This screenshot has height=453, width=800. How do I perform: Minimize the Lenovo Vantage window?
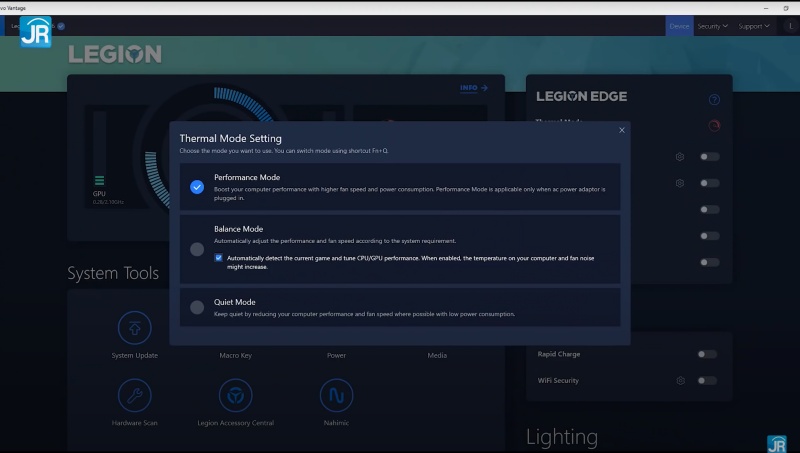(x=766, y=8)
